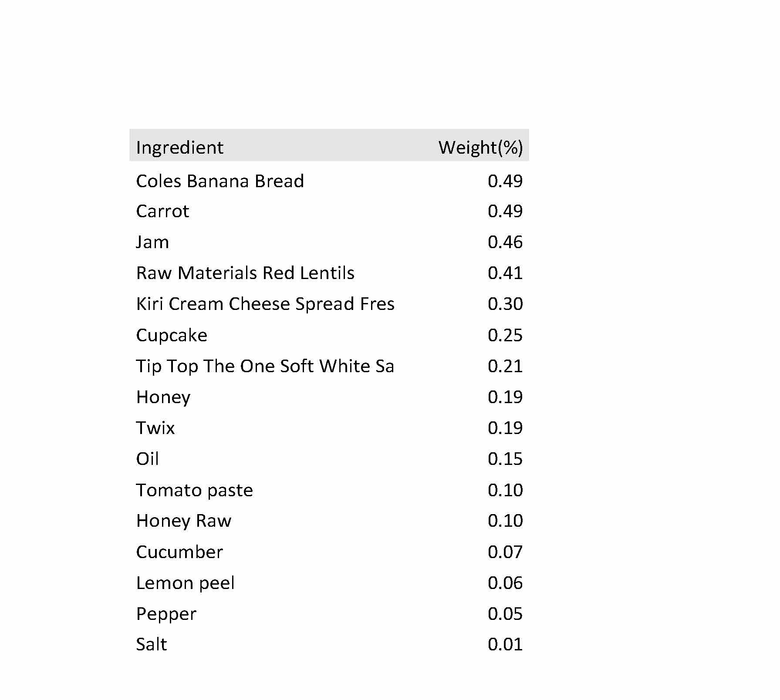Select Raw Materials Red Lentils text

(245, 273)
